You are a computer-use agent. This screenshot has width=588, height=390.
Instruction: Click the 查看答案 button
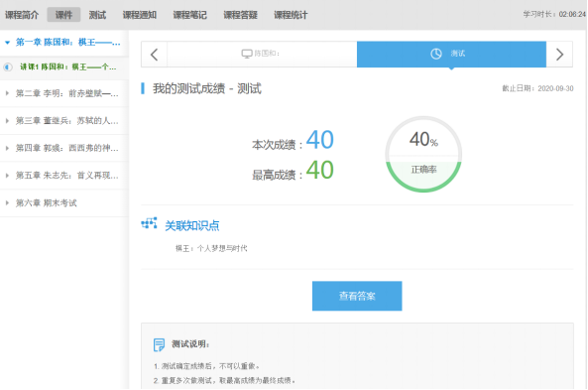point(357,296)
